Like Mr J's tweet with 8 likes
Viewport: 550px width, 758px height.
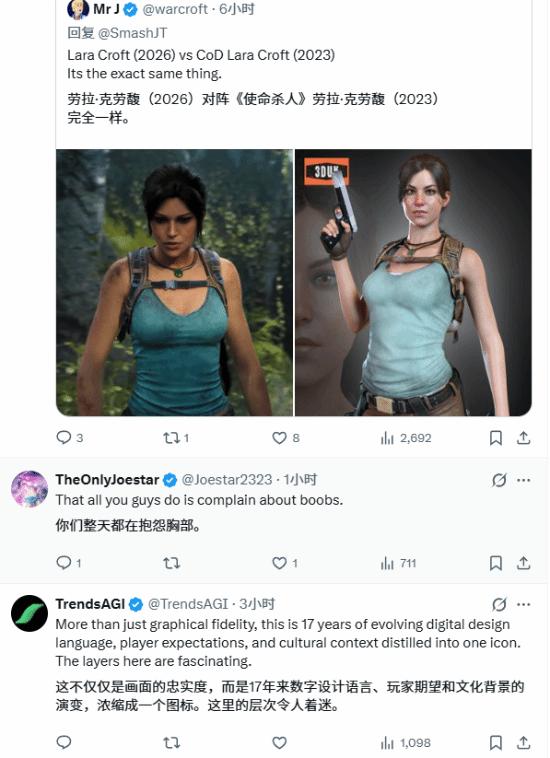[286, 438]
